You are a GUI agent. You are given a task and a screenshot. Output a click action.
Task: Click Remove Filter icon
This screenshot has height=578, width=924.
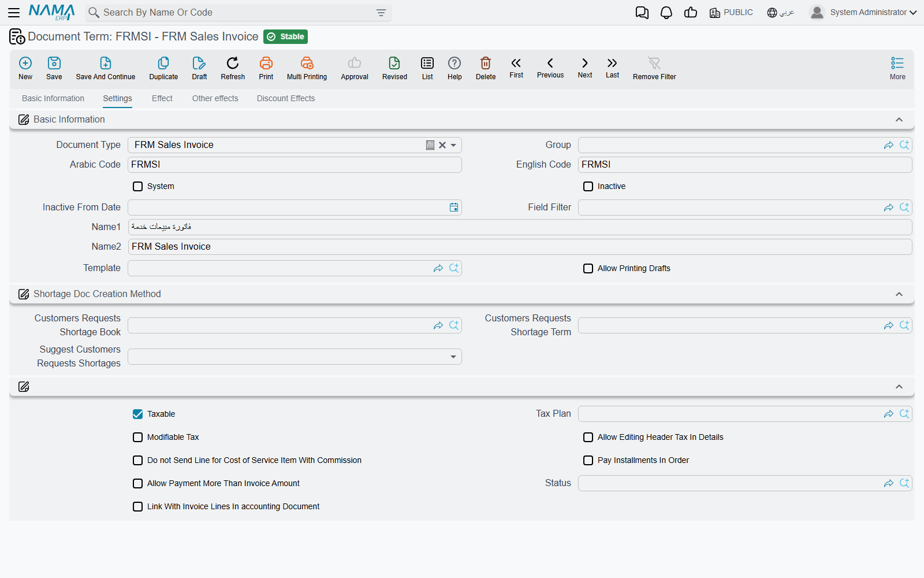click(654, 63)
